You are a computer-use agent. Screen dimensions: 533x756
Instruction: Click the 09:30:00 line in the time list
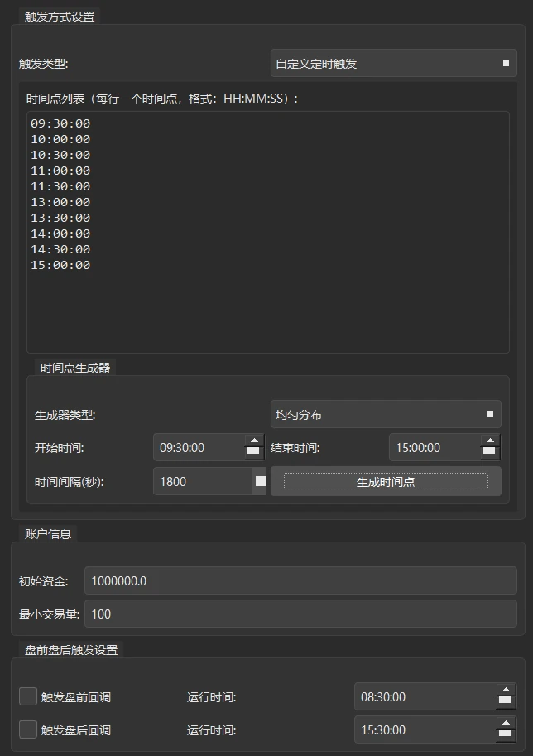click(60, 123)
